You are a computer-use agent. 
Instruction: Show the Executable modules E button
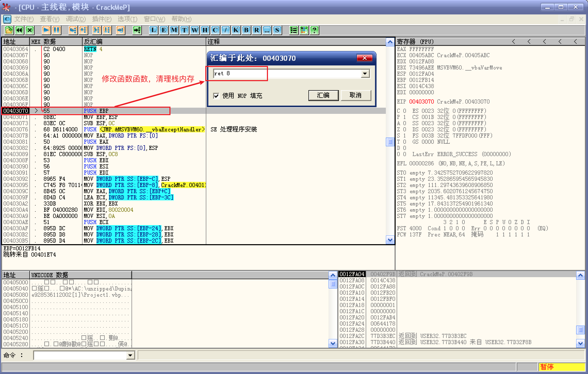point(164,30)
